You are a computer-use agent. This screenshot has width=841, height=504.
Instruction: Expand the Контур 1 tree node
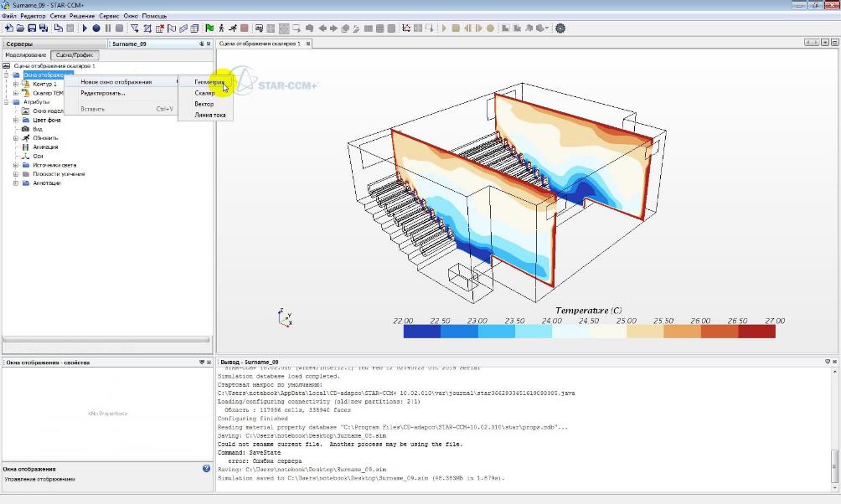coord(15,84)
